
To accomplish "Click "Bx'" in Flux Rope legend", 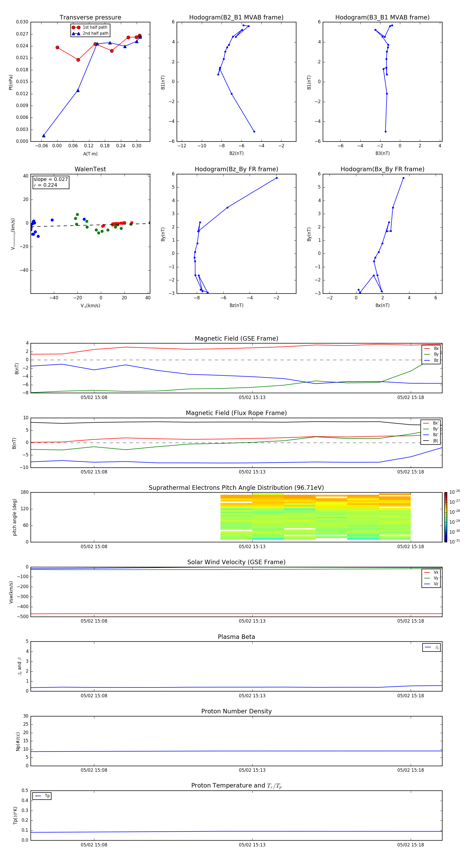I will click(436, 423).
